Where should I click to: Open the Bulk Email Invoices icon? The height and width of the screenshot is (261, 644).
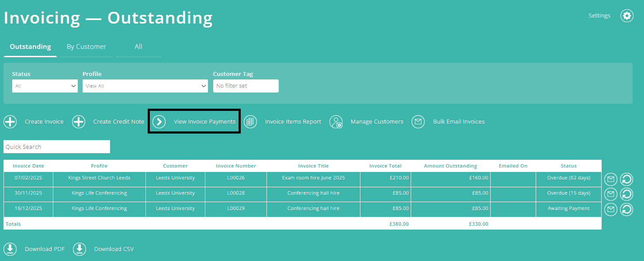pyautogui.click(x=418, y=122)
